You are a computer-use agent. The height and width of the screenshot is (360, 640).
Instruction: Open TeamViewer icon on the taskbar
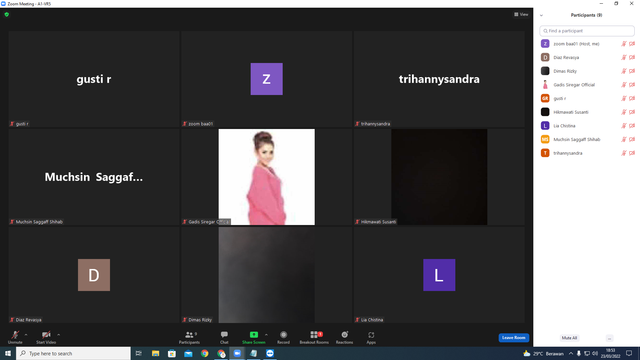pyautogui.click(x=270, y=353)
